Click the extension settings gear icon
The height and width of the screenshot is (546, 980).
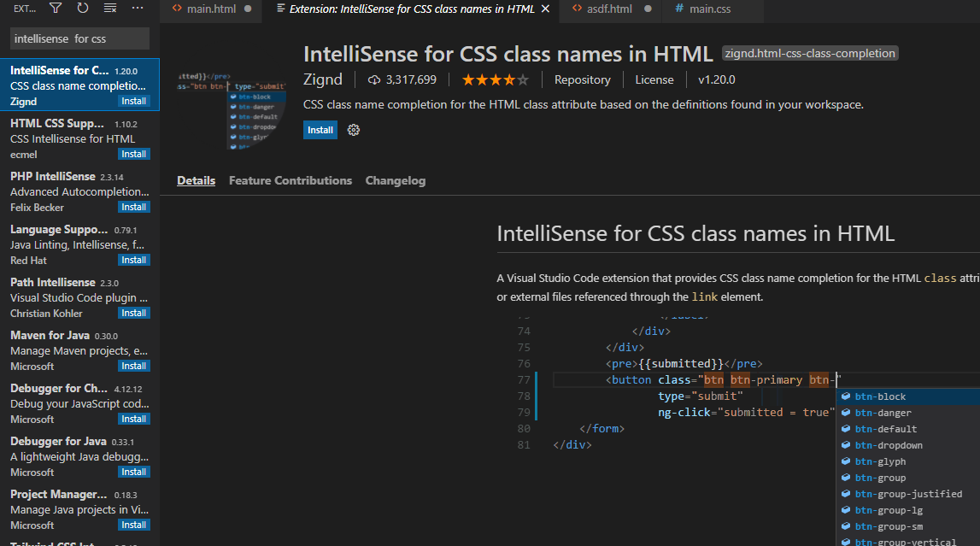click(x=354, y=130)
